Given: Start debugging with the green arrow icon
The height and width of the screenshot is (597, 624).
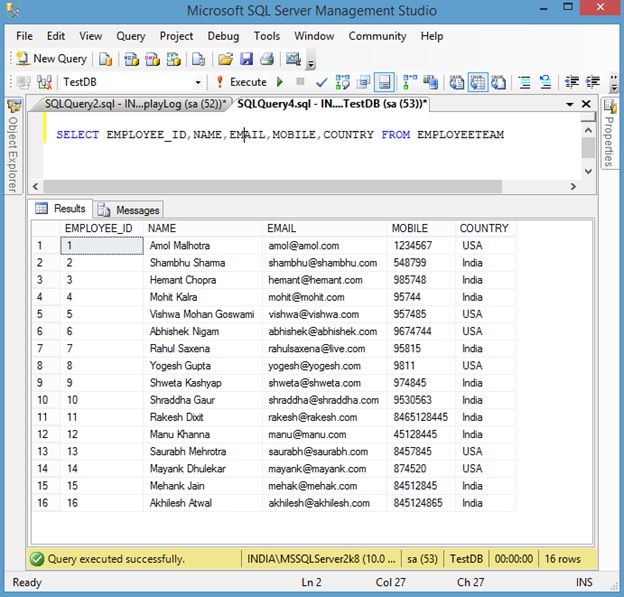Looking at the screenshot, I should coord(280,82).
